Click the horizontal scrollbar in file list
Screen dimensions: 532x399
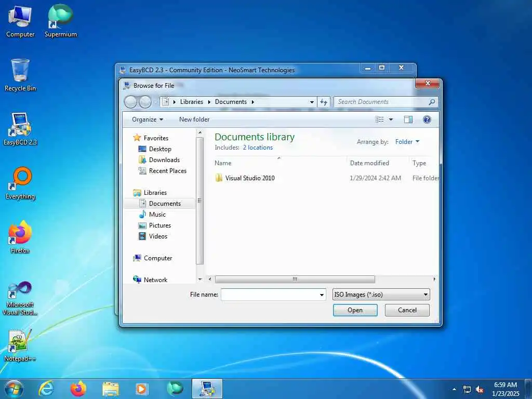pyautogui.click(x=295, y=279)
